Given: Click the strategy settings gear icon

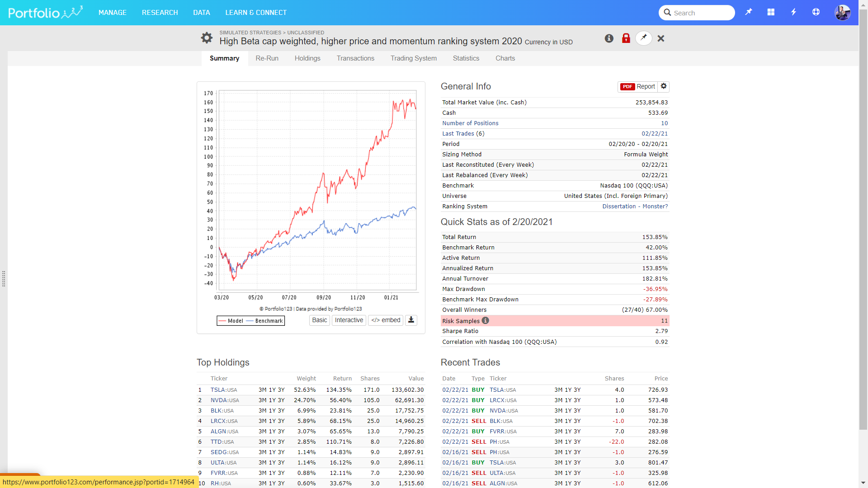Looking at the screenshot, I should tap(207, 38).
